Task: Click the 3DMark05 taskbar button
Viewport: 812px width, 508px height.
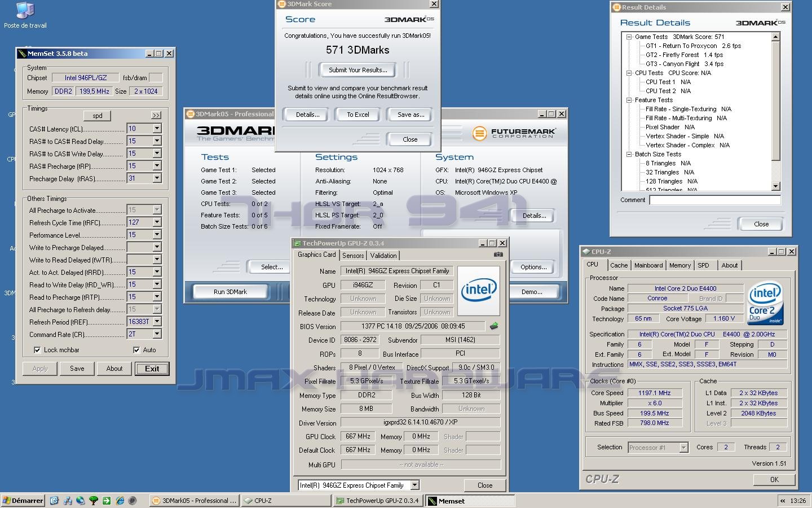Action: click(195, 501)
